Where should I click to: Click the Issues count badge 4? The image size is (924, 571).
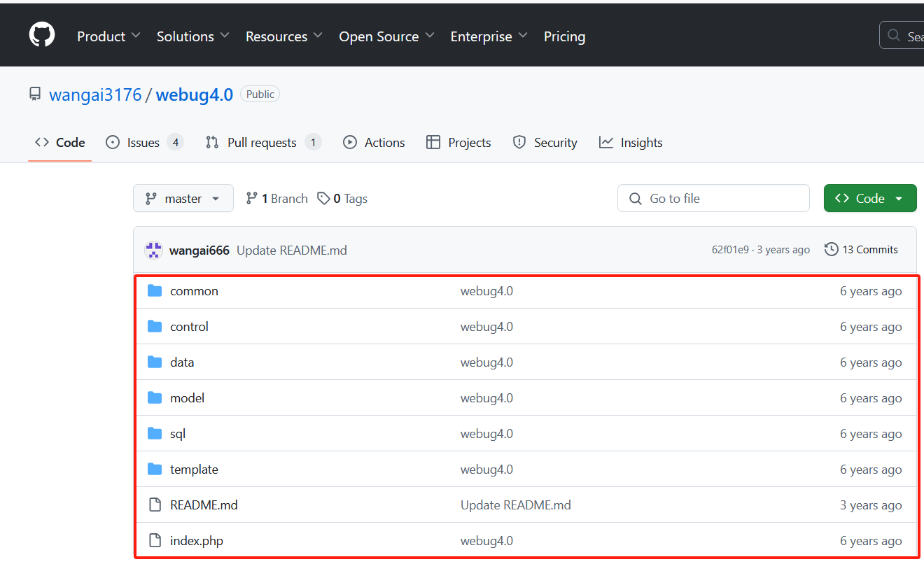click(x=175, y=142)
